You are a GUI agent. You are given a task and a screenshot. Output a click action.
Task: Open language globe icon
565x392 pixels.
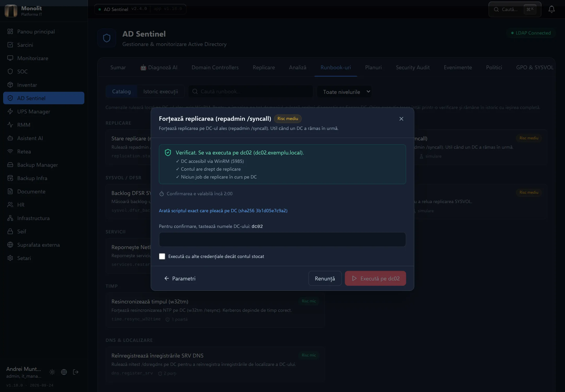64,372
